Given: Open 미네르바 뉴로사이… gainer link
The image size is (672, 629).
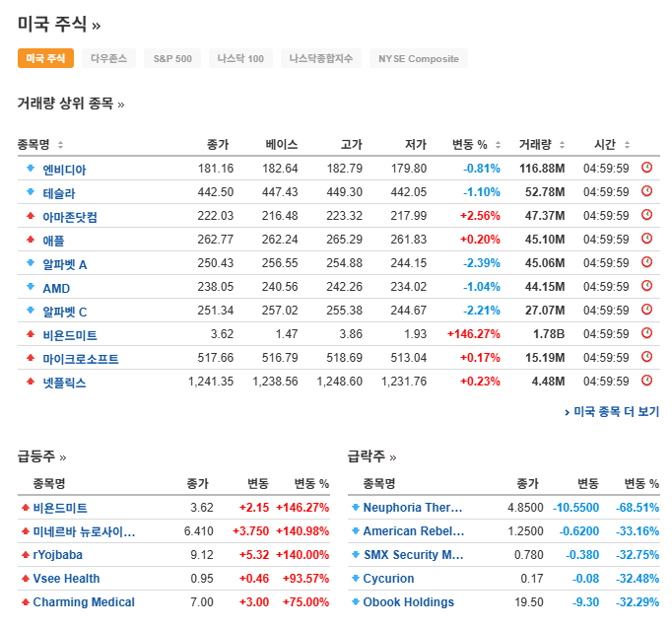Looking at the screenshot, I should [x=84, y=531].
